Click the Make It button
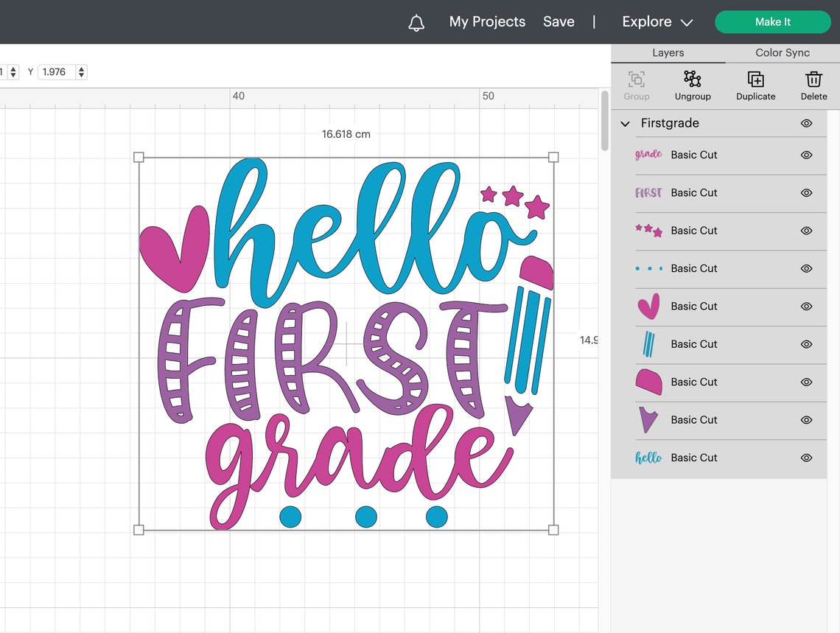Screen dimensions: 840x633 pos(772,22)
